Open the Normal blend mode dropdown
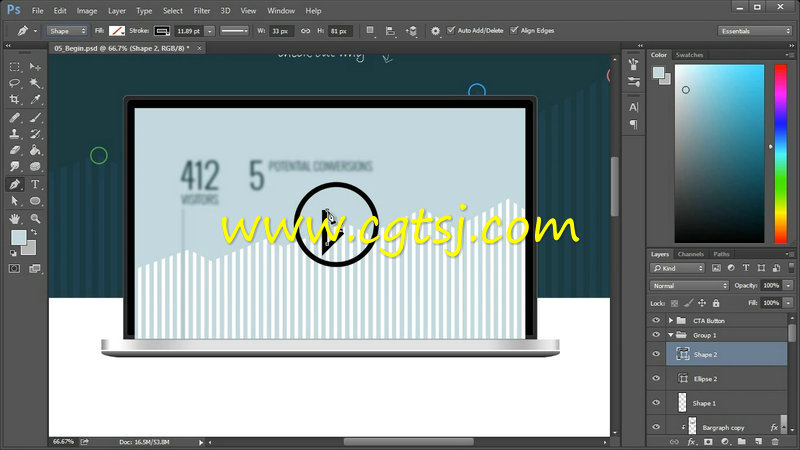The image size is (800, 450). [x=689, y=286]
